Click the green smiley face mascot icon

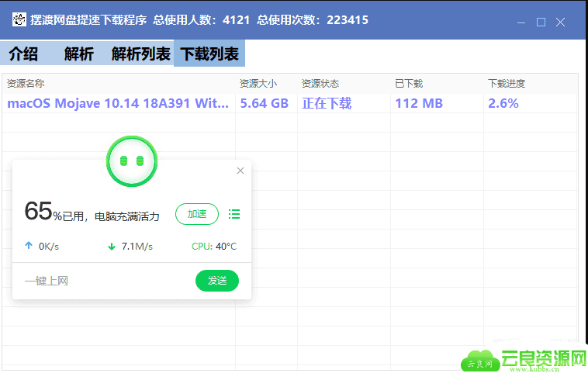coord(132,161)
